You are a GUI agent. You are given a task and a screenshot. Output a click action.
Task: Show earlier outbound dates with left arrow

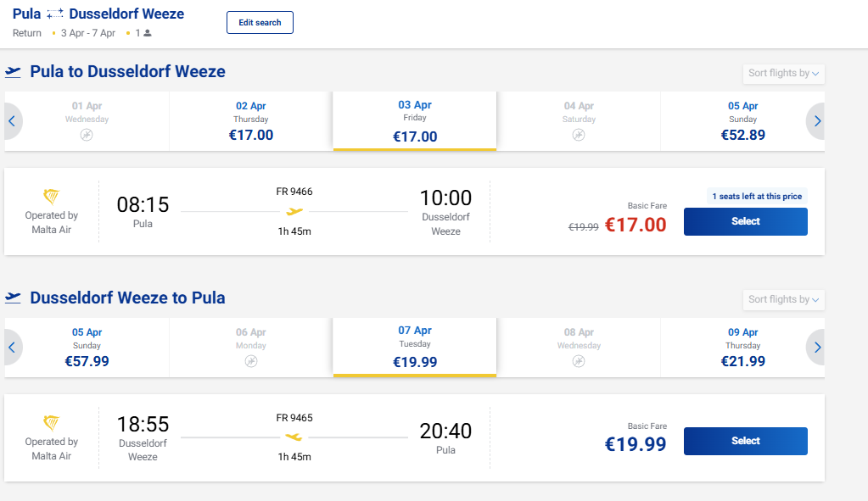(12, 121)
